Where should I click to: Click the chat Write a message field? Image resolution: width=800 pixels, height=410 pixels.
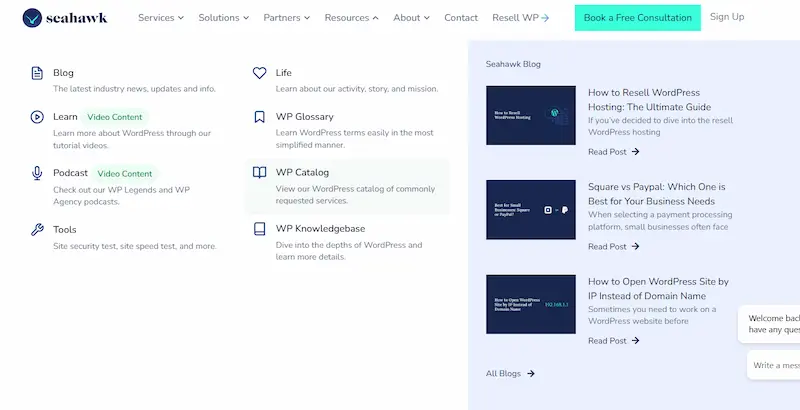click(774, 365)
